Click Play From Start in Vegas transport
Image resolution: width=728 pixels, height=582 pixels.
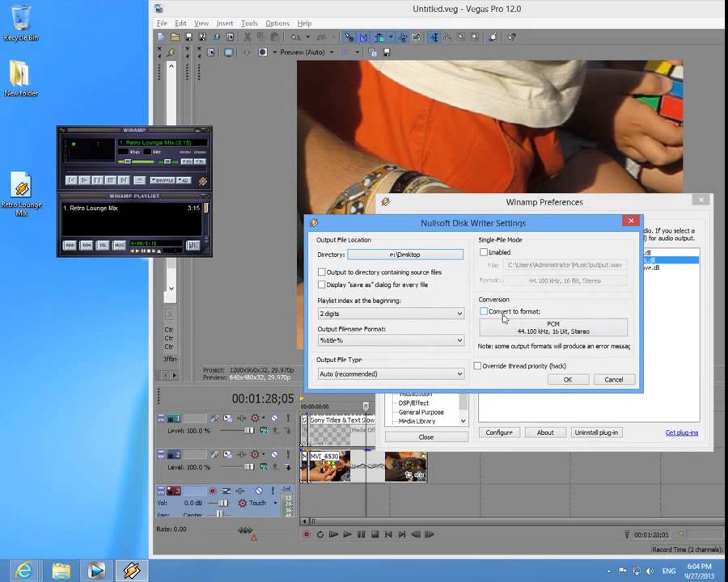pos(333,534)
